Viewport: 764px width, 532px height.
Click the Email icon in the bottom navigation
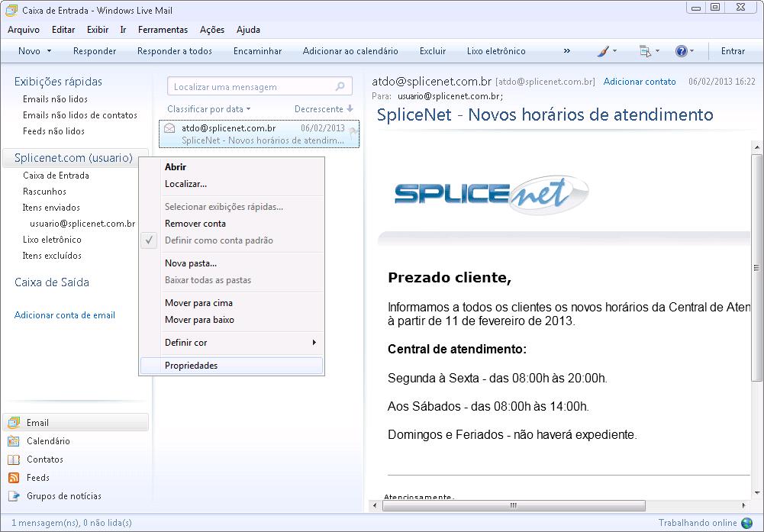14,422
